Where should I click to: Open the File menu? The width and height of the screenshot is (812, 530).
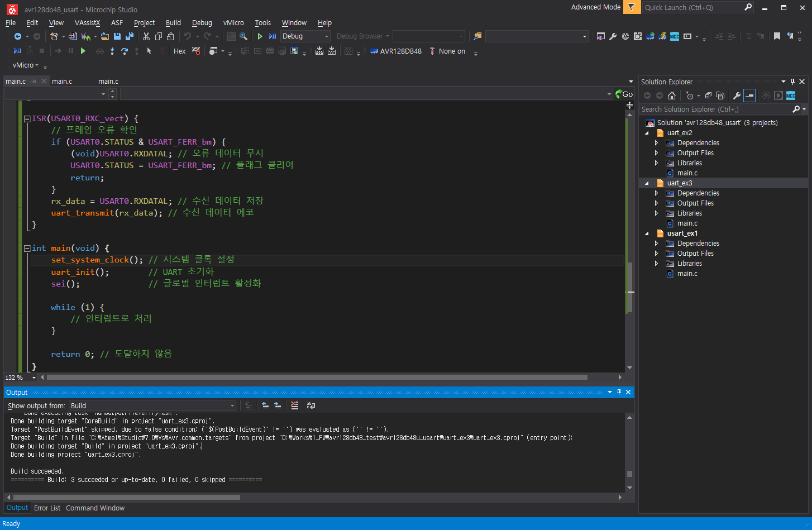[11, 23]
